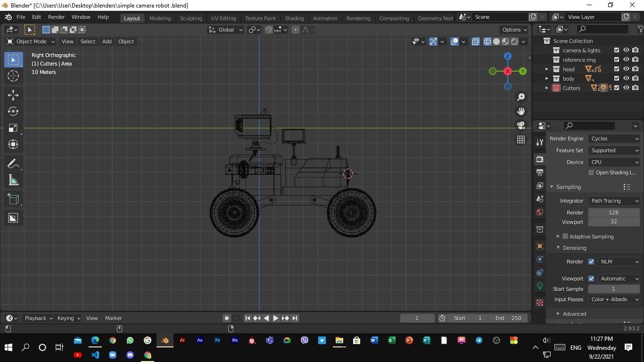This screenshot has height=362, width=644.
Task: Open Integrator Path Tracing dropdown
Action: coord(614,201)
